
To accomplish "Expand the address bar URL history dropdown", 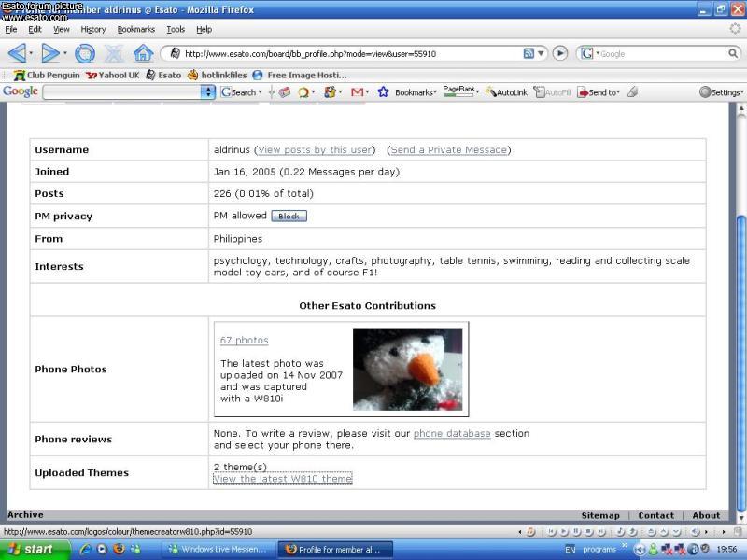I will click(x=541, y=53).
